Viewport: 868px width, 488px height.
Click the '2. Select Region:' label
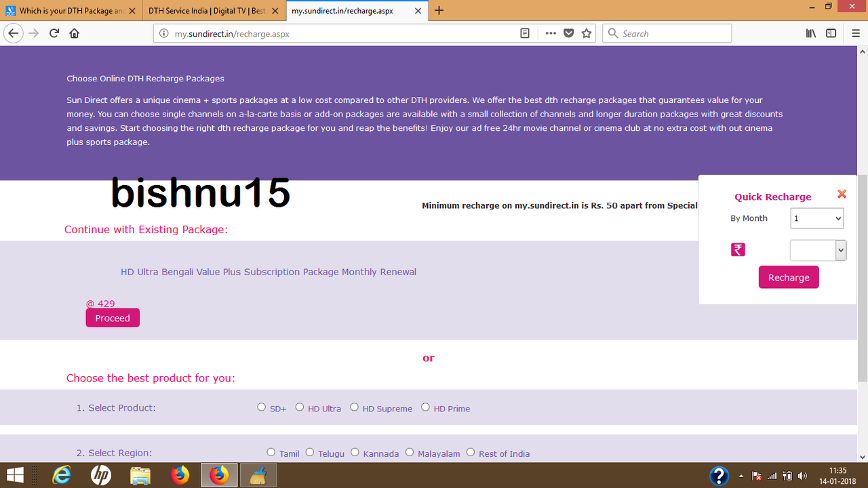(114, 453)
